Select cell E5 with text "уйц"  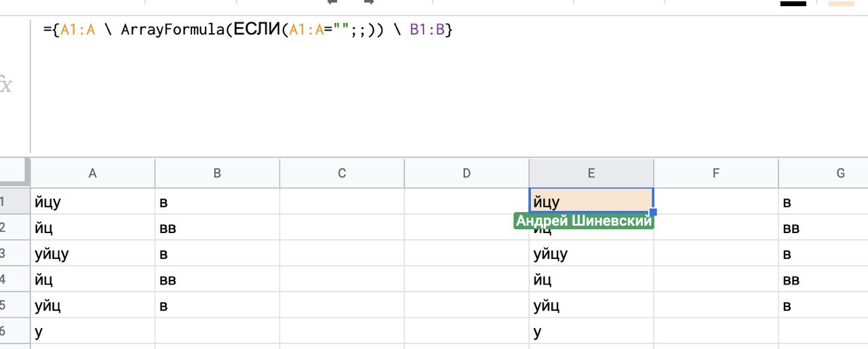coord(591,306)
